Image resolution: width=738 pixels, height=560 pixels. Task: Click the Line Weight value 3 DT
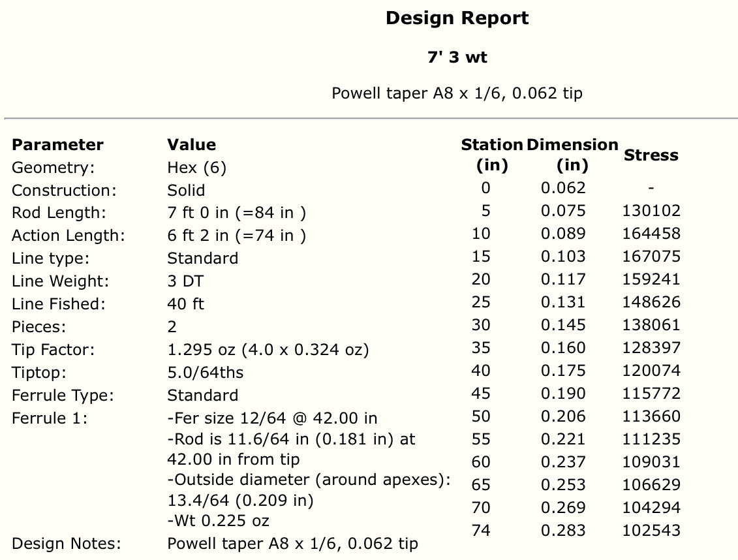(x=185, y=281)
